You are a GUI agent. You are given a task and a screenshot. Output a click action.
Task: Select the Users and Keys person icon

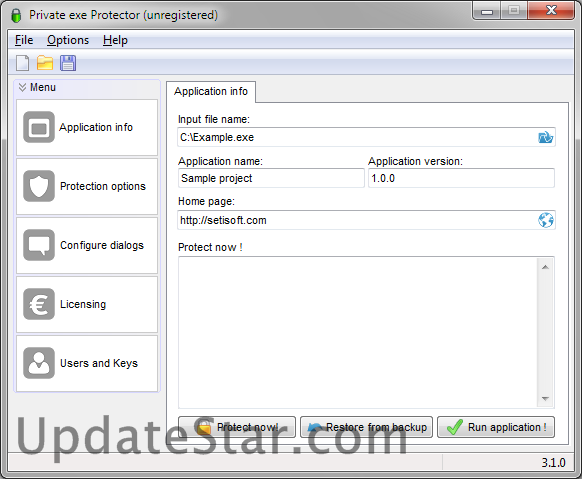[39, 363]
